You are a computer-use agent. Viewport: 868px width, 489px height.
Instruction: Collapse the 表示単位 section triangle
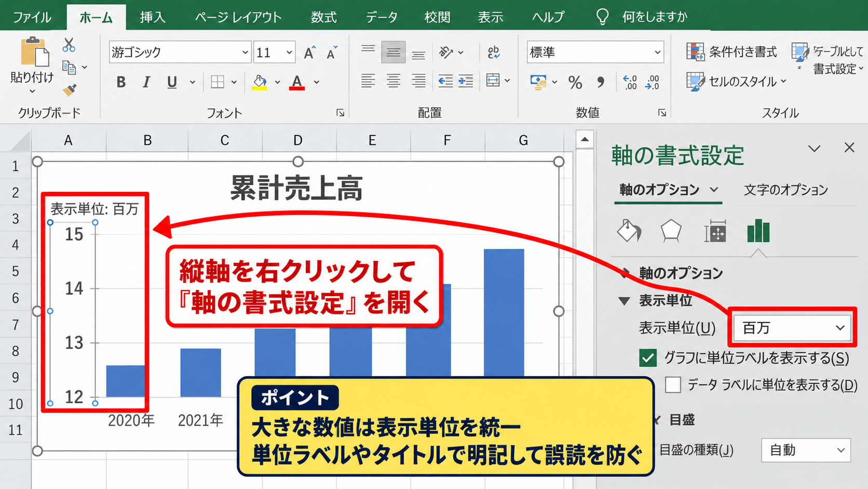[x=625, y=301]
